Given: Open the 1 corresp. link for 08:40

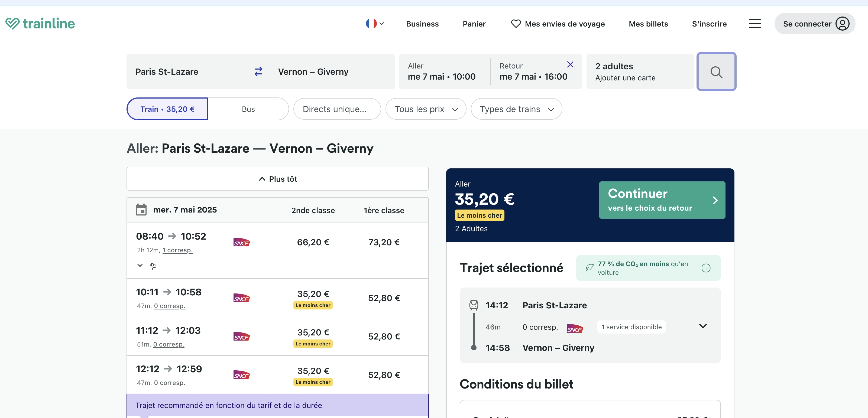Looking at the screenshot, I should tap(177, 250).
